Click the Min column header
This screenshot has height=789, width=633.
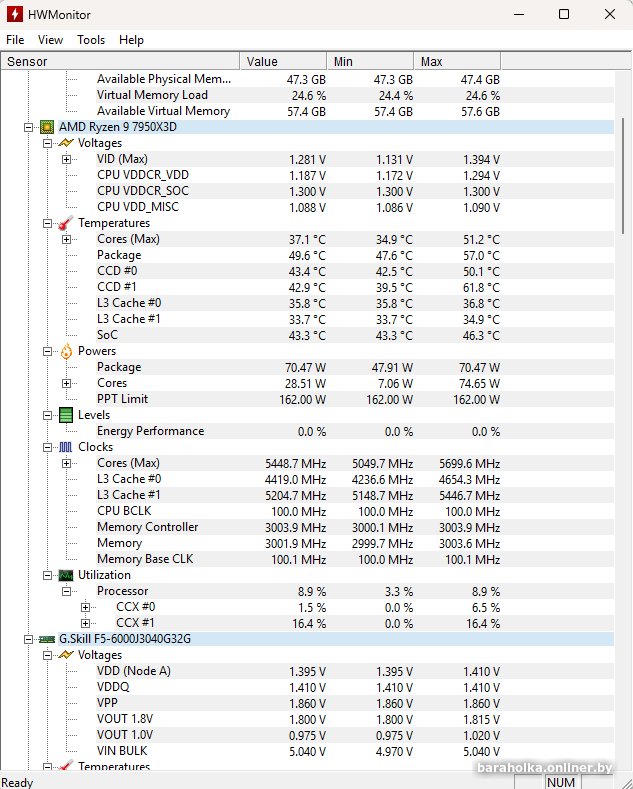coord(370,61)
